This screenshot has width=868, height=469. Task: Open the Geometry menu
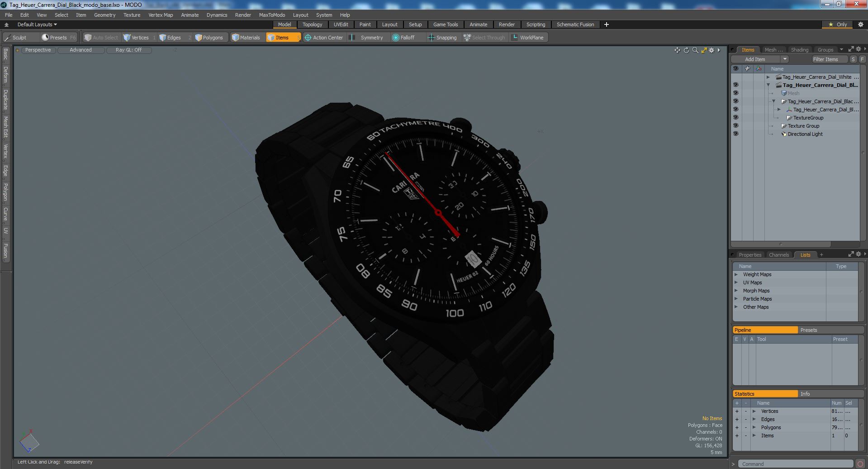point(104,15)
